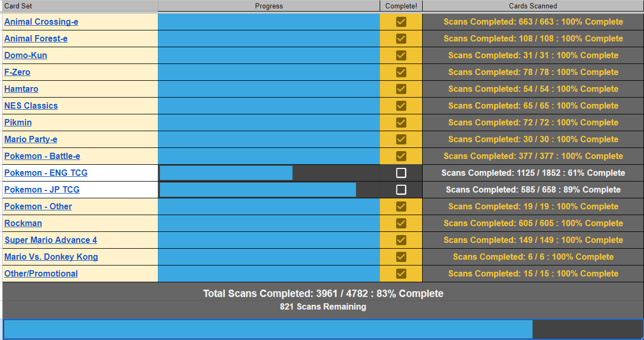This screenshot has width=644, height=340.
Task: Open the Mario Party-e link
Action: tap(31, 139)
